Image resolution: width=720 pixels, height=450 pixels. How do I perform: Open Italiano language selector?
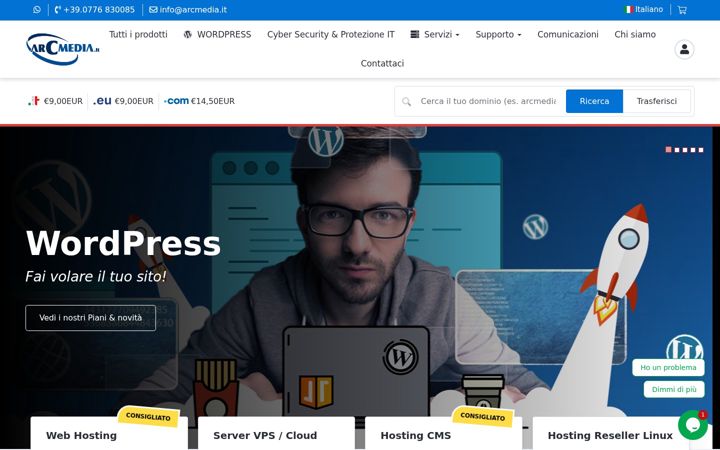click(x=644, y=9)
